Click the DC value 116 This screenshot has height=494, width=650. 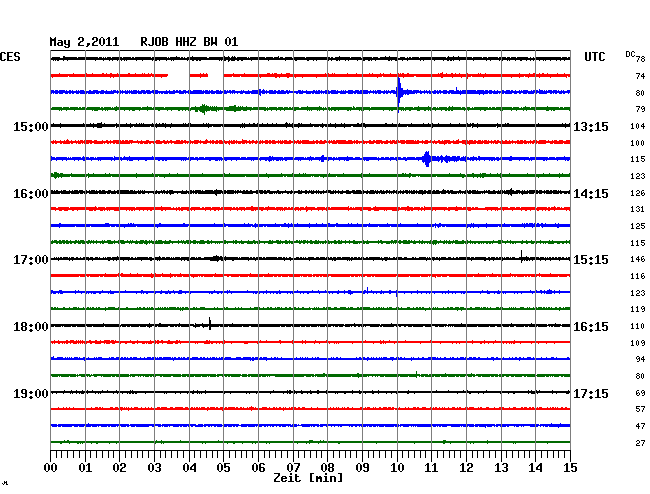[x=638, y=276]
